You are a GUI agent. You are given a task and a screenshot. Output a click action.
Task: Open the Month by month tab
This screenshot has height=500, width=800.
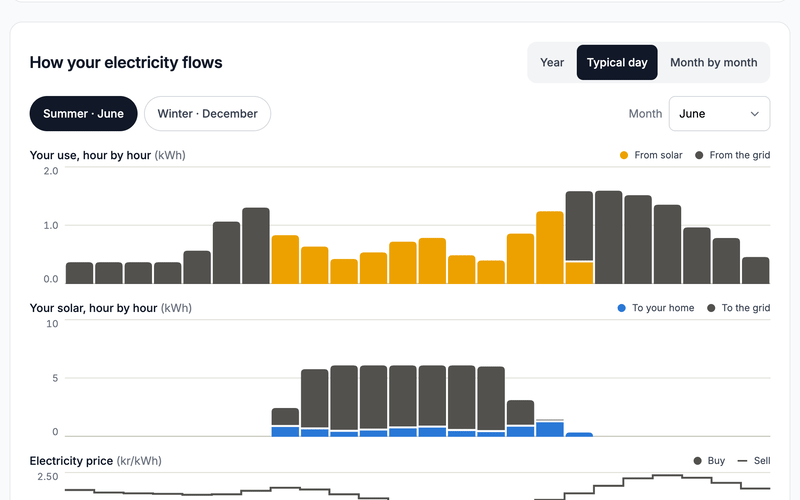(x=713, y=62)
